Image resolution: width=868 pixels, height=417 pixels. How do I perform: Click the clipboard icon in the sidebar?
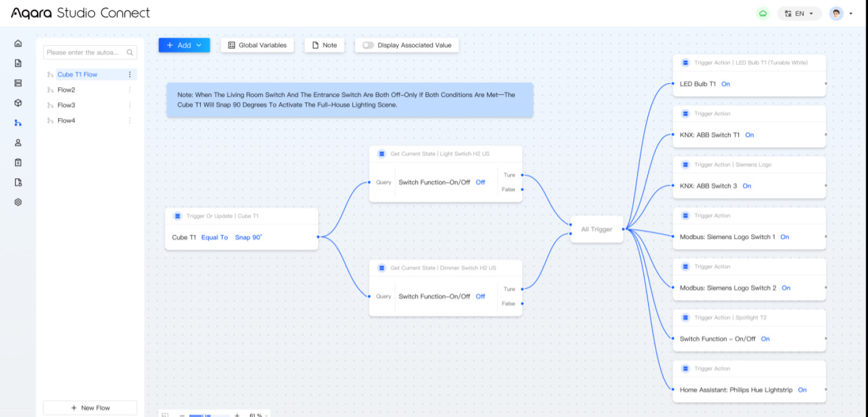tap(18, 163)
